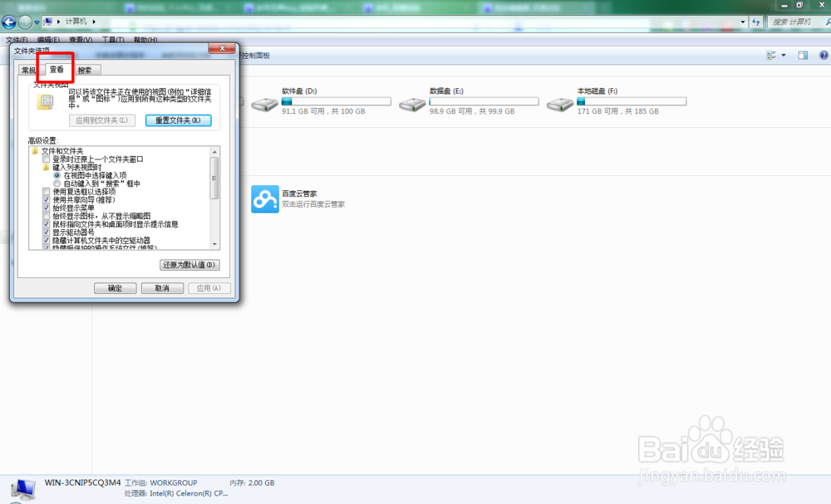Enable 始终显示图标，从不显示缩略图 checkbox

(x=46, y=216)
